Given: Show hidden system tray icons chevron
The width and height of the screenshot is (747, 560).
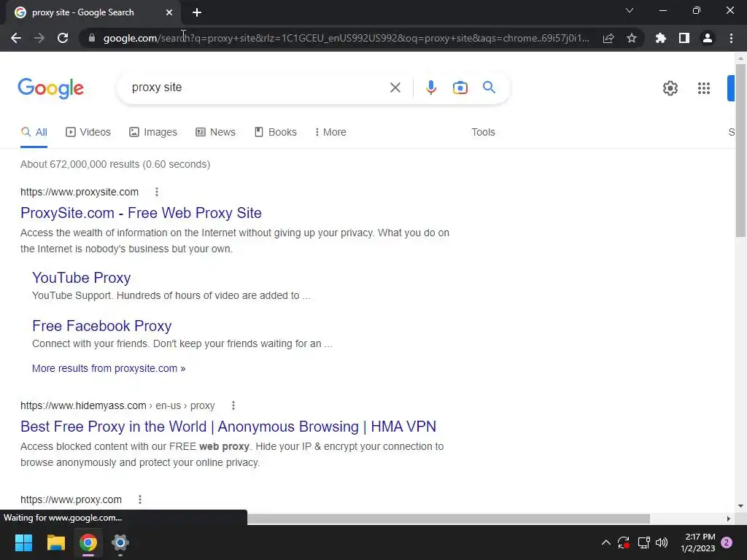Looking at the screenshot, I should (606, 542).
